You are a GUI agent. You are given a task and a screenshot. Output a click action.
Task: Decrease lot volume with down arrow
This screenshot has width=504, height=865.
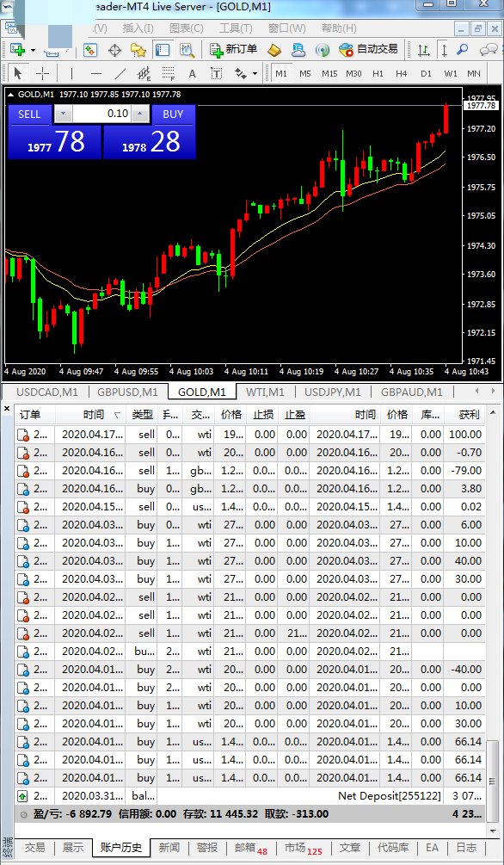click(x=62, y=114)
